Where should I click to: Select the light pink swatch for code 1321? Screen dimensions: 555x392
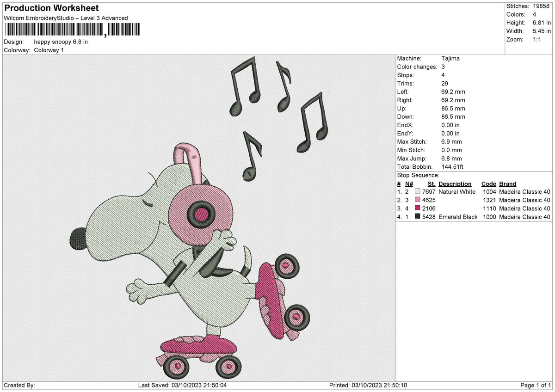point(418,200)
